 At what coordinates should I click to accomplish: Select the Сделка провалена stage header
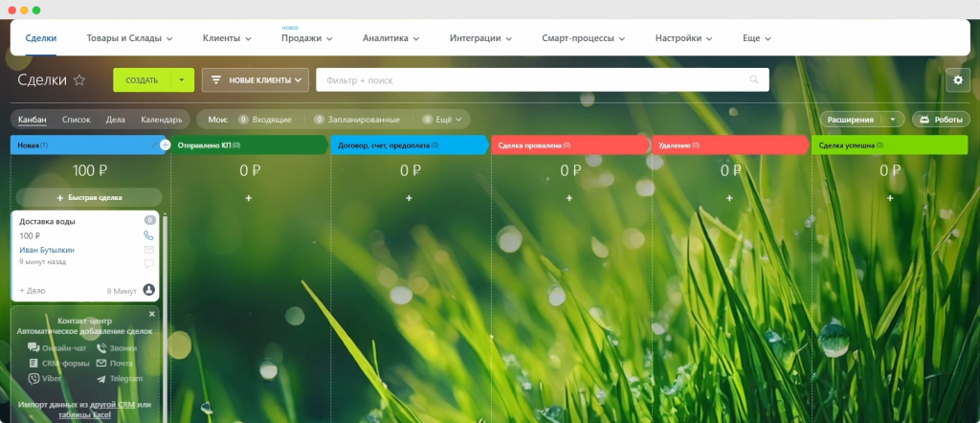(x=569, y=145)
